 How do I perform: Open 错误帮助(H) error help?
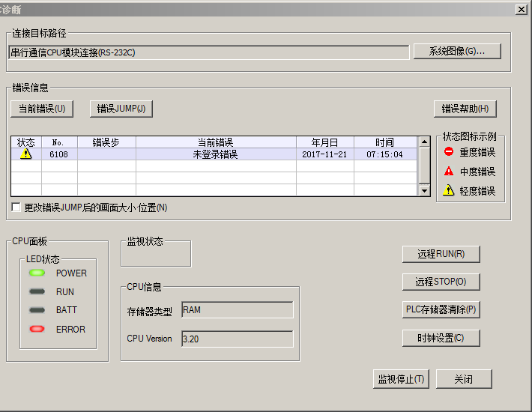coord(465,109)
